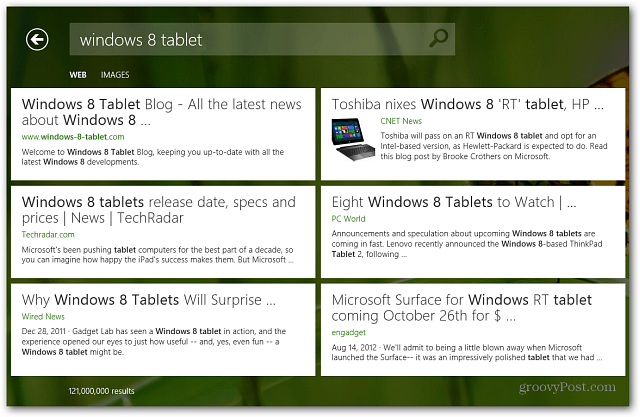This screenshot has width=640, height=417.
Task: Go back with the circled arrow button
Action: [x=37, y=40]
